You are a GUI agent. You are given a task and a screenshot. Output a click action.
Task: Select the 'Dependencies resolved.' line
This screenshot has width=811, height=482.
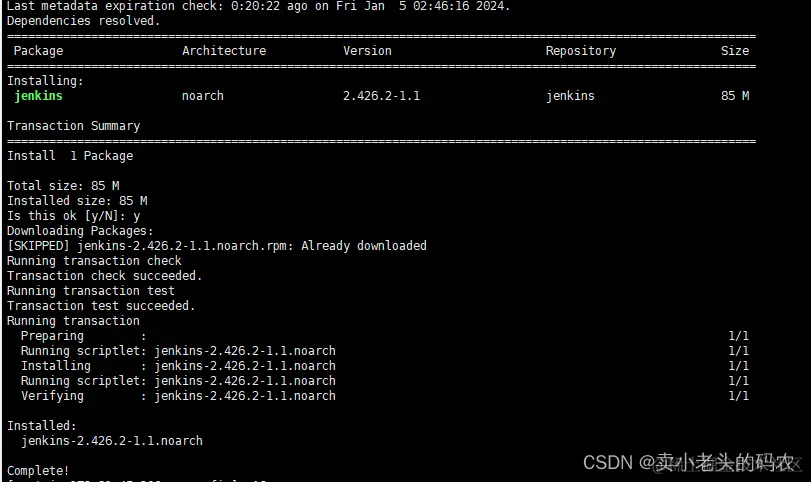(x=83, y=21)
